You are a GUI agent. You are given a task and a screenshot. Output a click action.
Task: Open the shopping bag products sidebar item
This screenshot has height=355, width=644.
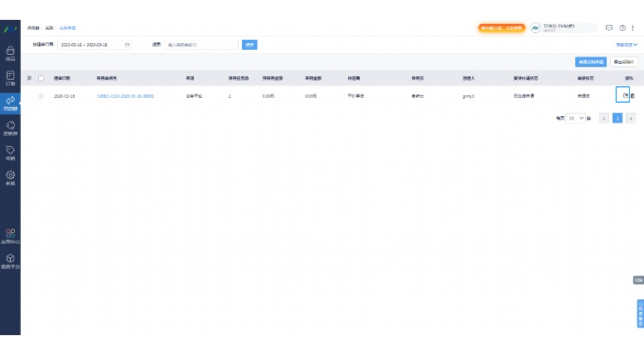click(10, 53)
